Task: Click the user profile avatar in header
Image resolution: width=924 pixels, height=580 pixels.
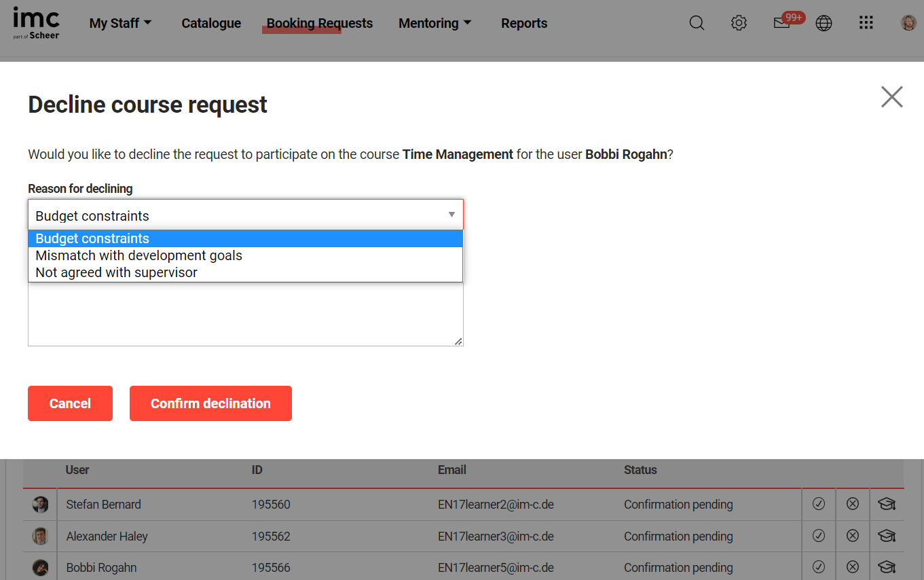Action: [908, 23]
